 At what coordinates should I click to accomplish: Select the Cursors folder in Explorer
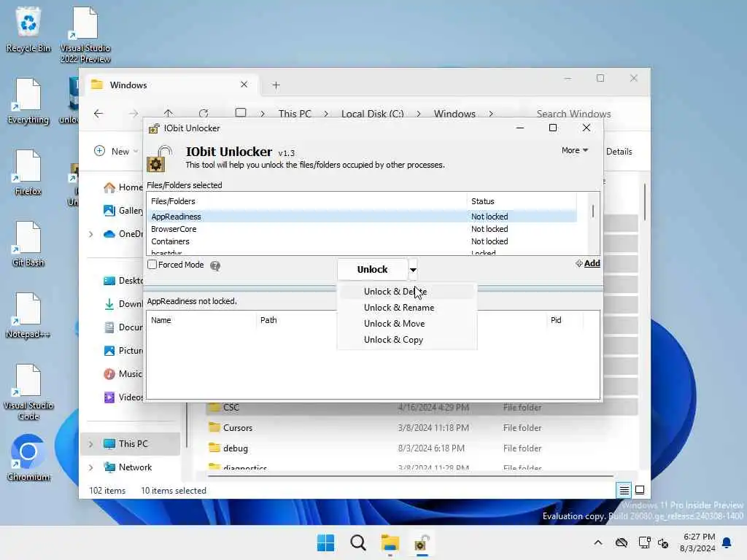click(422, 428)
